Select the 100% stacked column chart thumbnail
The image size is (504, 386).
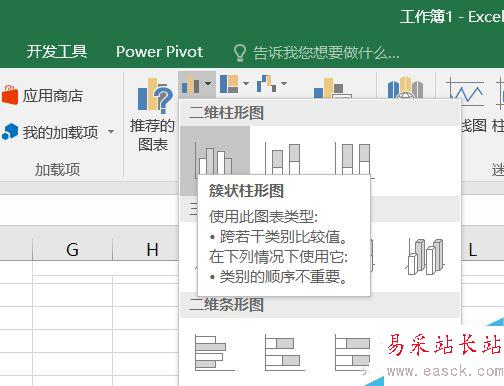355,159
